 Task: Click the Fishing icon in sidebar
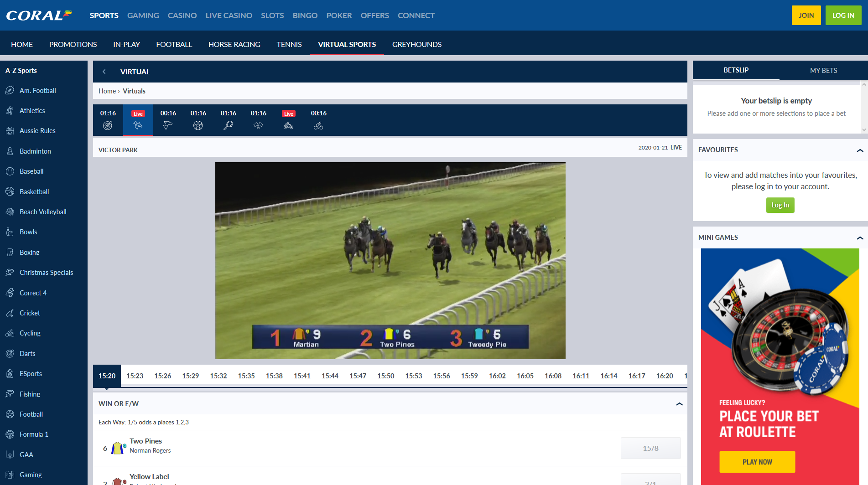pos(10,394)
